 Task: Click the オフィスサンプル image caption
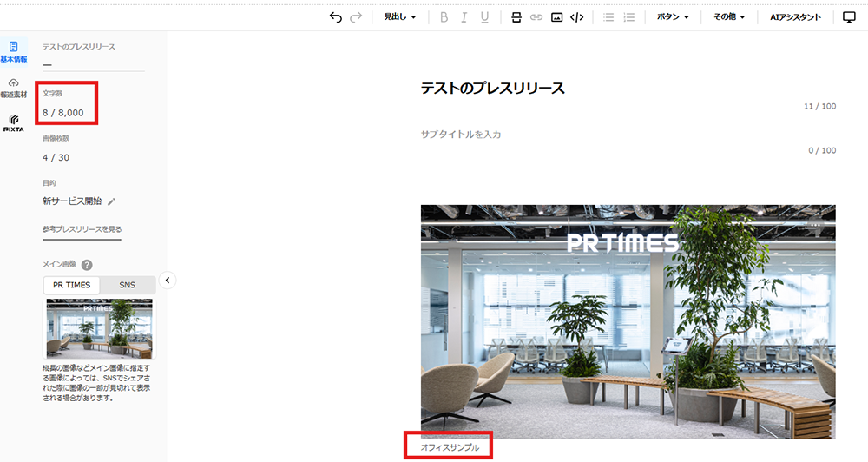click(x=450, y=447)
